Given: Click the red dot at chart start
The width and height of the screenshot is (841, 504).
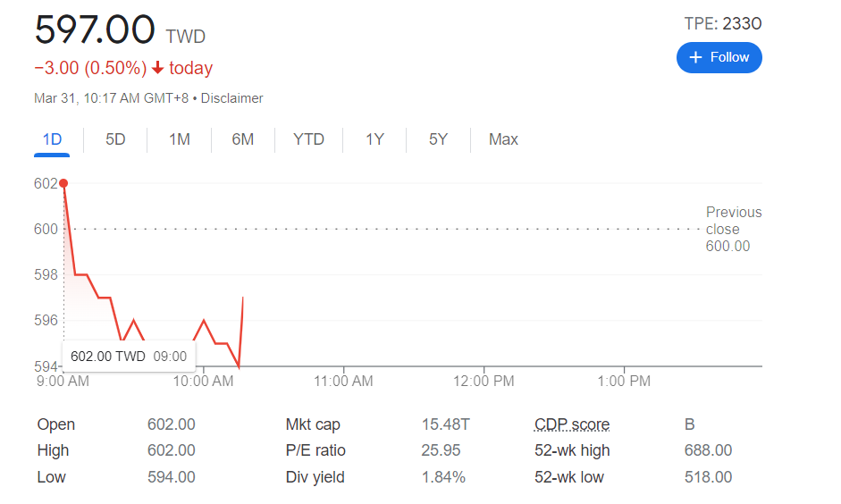Looking at the screenshot, I should coord(63,183).
